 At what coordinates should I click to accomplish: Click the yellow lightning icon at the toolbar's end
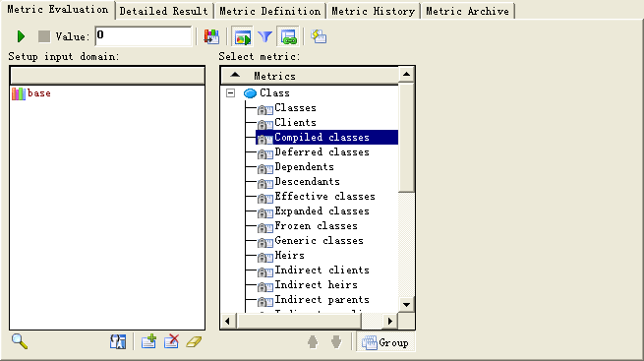[x=319, y=36]
